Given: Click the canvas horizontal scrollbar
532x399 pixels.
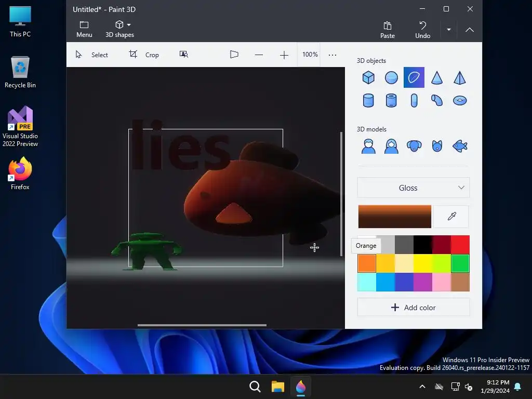Looking at the screenshot, I should (x=202, y=325).
